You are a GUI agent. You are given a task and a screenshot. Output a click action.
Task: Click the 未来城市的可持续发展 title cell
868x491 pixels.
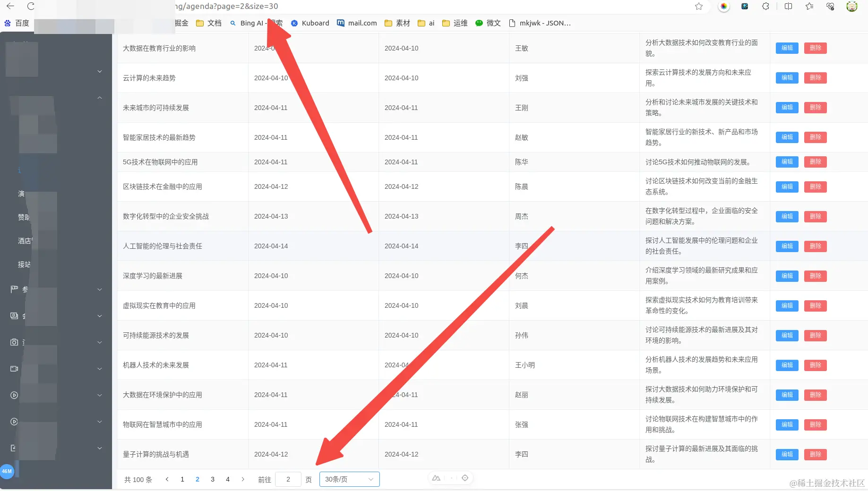[156, 108]
